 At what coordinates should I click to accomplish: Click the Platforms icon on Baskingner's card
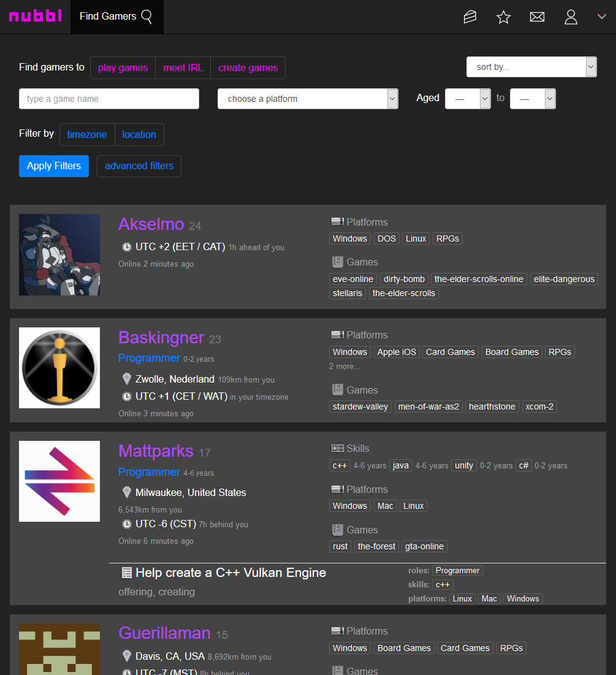tap(337, 335)
